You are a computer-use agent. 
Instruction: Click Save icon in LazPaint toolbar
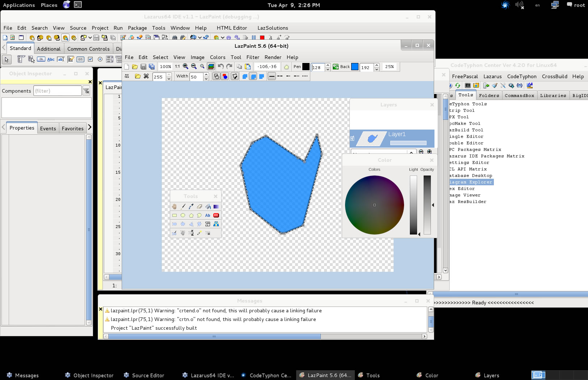(143, 67)
